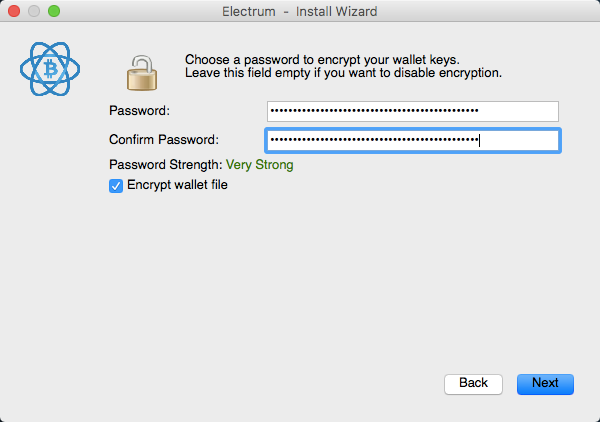Click the "Confirm Password:" field label
Image resolution: width=600 pixels, height=422 pixels.
tap(164, 140)
